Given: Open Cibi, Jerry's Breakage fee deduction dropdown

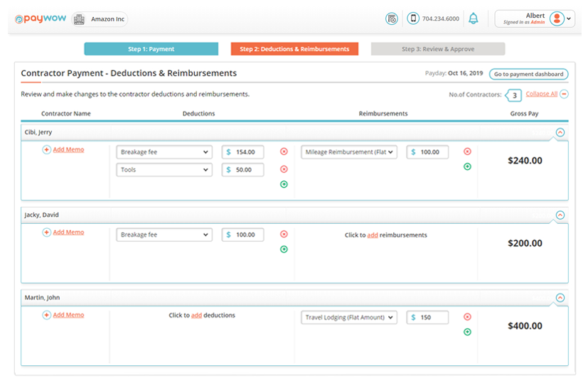Looking at the screenshot, I should click(x=164, y=152).
